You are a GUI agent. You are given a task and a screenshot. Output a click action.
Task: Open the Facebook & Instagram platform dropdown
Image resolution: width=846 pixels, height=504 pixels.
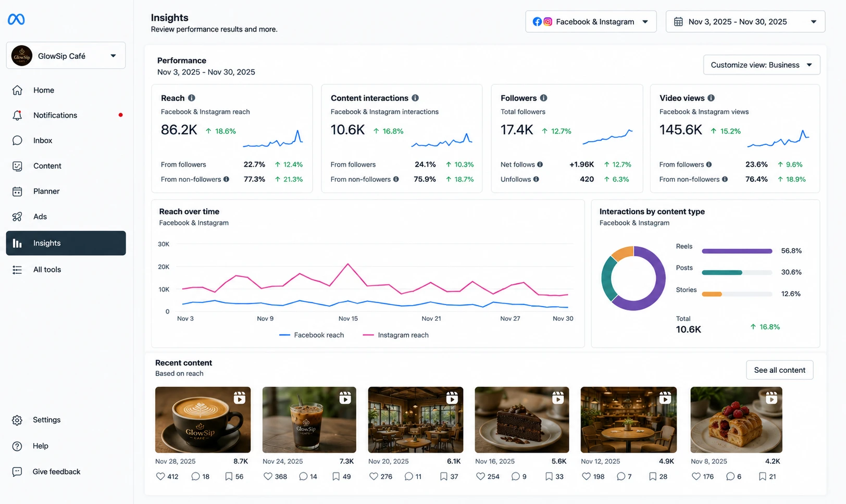[x=591, y=22]
